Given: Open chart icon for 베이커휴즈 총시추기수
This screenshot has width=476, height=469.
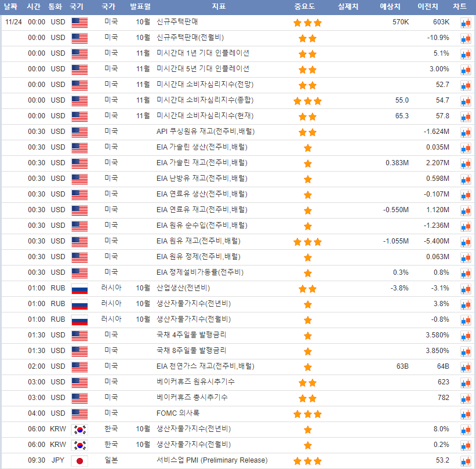Looking at the screenshot, I should tap(466, 398).
